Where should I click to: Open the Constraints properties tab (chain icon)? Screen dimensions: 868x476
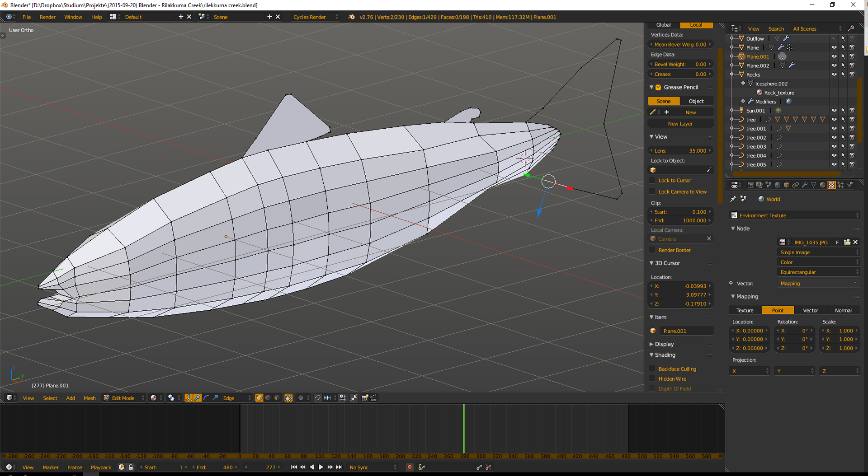click(796, 185)
